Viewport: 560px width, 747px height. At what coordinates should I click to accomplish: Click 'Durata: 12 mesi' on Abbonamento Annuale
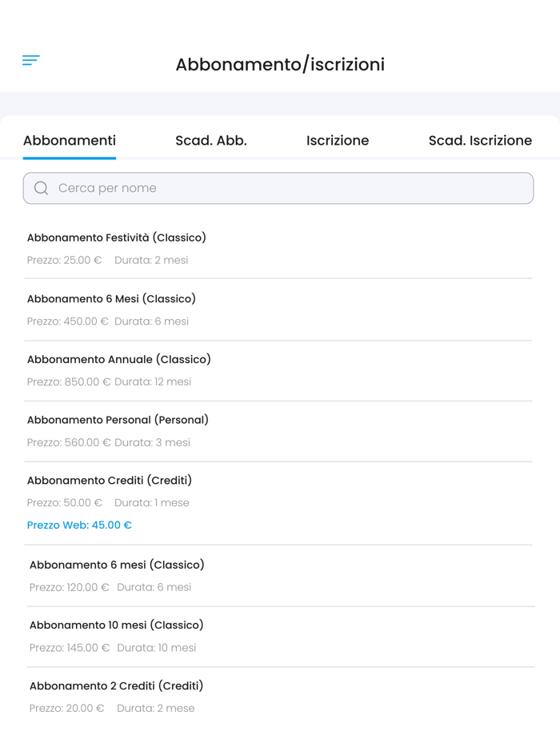click(158, 381)
